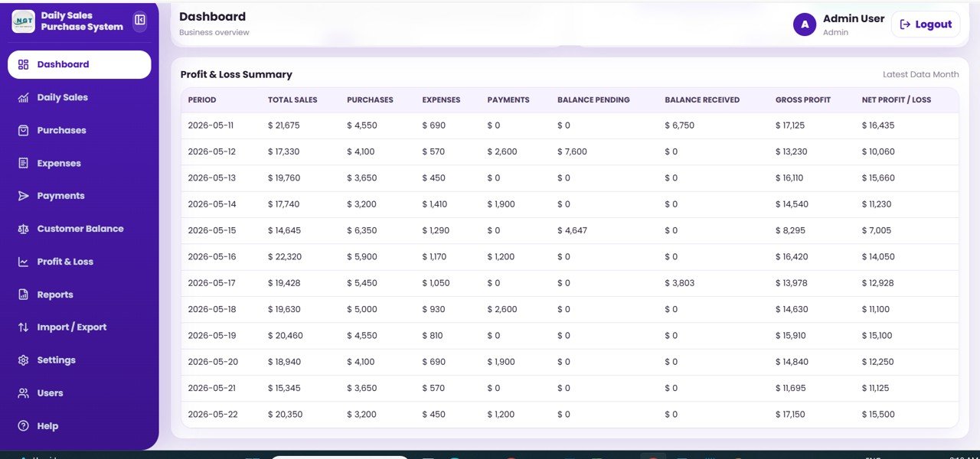
Task: Click balance received value $ 3,803
Action: [x=680, y=283]
